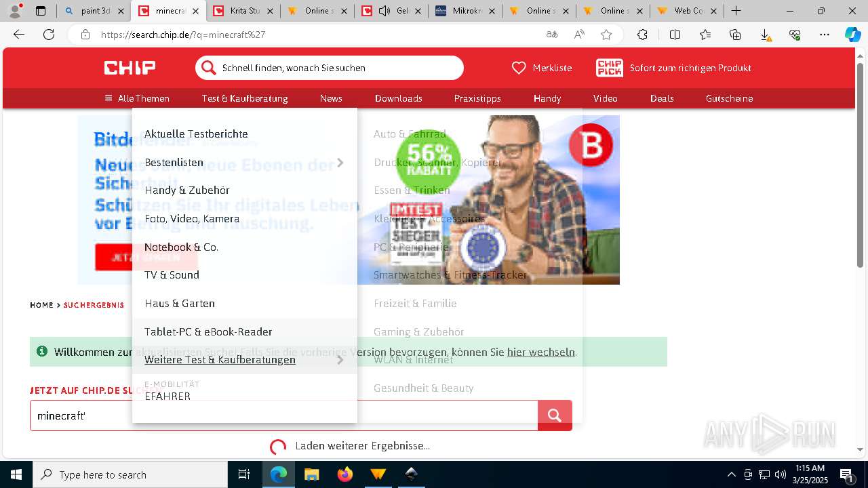Open the Alle Themen hamburger menu
This screenshot has width=868, height=488.
[137, 98]
